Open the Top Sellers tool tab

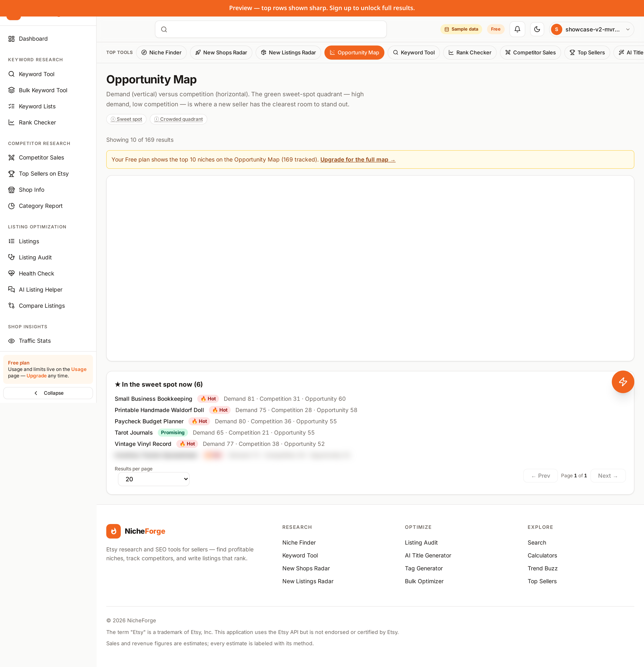click(x=587, y=53)
